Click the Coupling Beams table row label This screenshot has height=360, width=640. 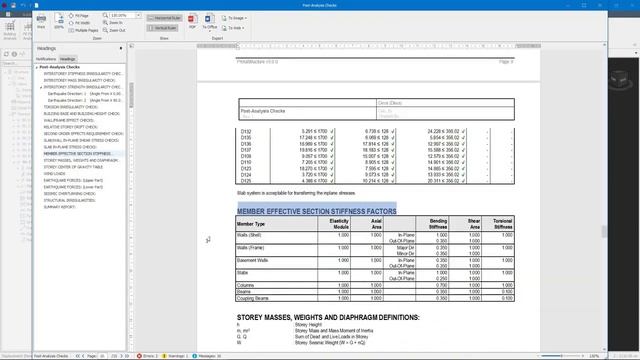(x=252, y=298)
